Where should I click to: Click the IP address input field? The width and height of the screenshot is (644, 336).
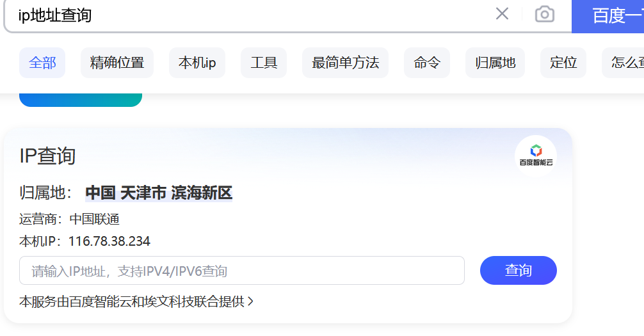coord(242,271)
